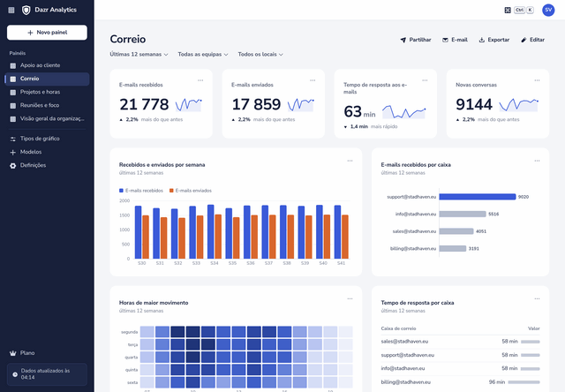The image size is (565, 392).
Task: Open Definições page
Action: tap(47, 166)
